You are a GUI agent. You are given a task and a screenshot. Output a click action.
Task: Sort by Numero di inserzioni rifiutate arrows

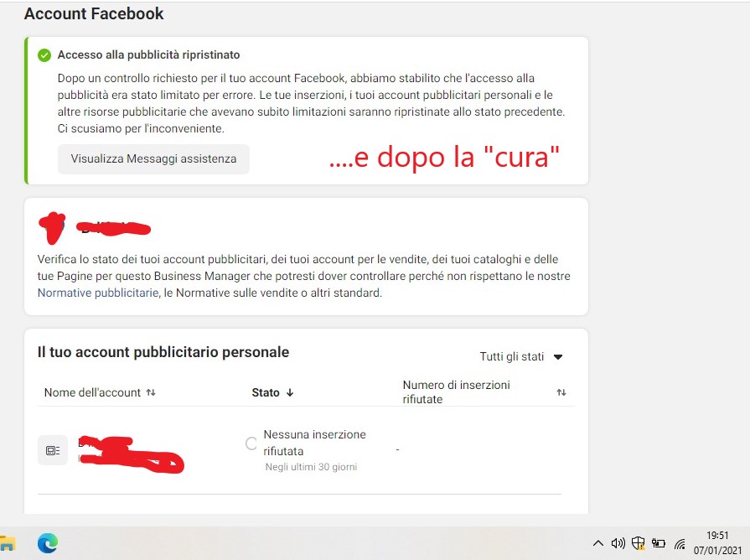[561, 392]
